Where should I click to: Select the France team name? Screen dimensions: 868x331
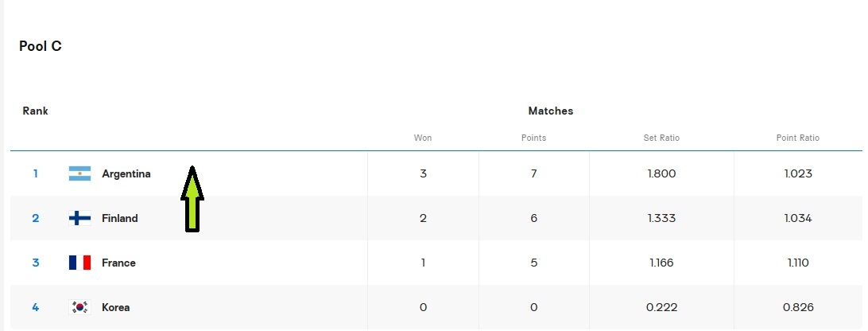(x=118, y=263)
